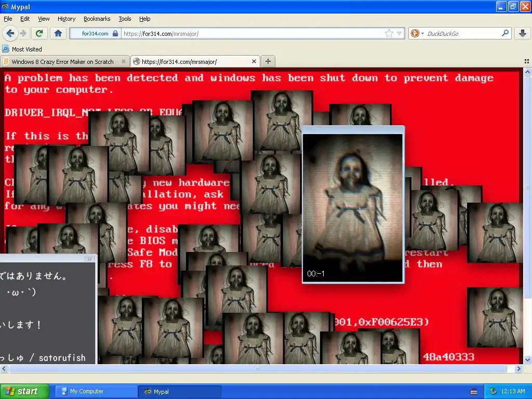Open the Help menu

144,19
